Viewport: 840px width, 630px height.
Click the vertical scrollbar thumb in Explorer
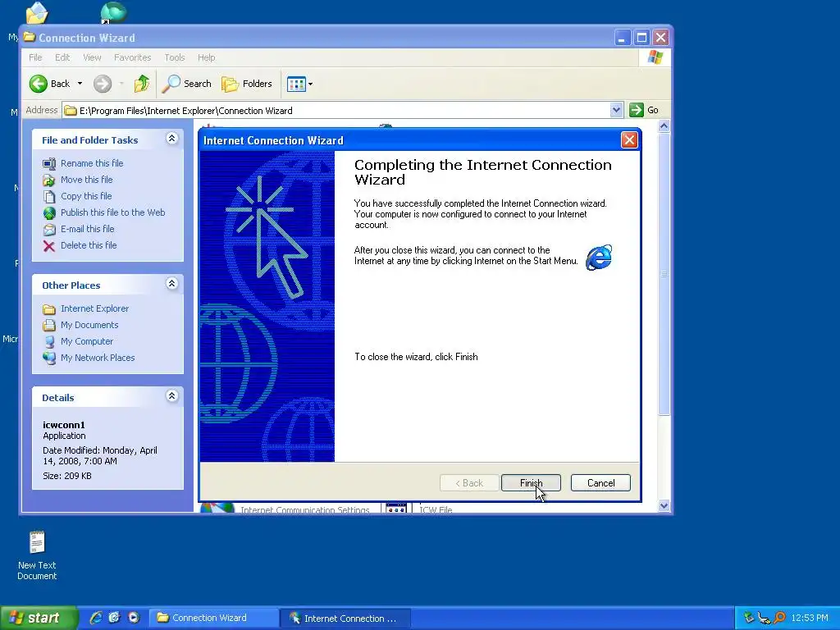pyautogui.click(x=664, y=274)
